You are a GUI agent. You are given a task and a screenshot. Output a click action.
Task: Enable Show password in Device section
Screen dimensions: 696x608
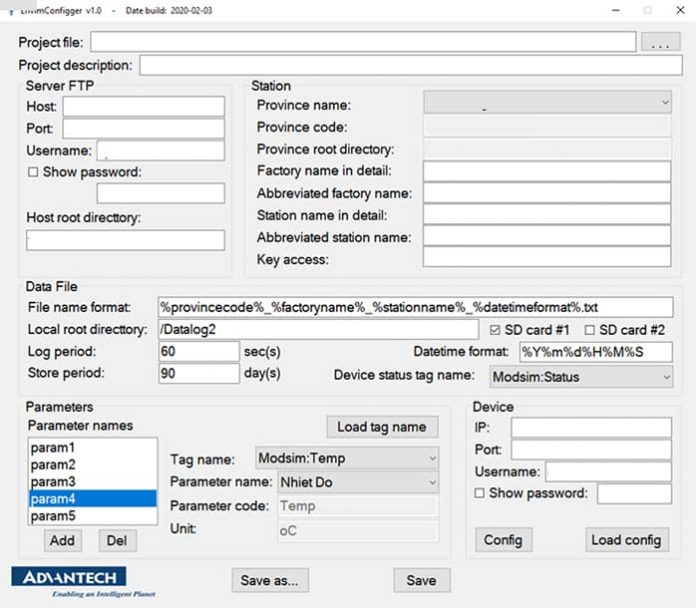479,493
